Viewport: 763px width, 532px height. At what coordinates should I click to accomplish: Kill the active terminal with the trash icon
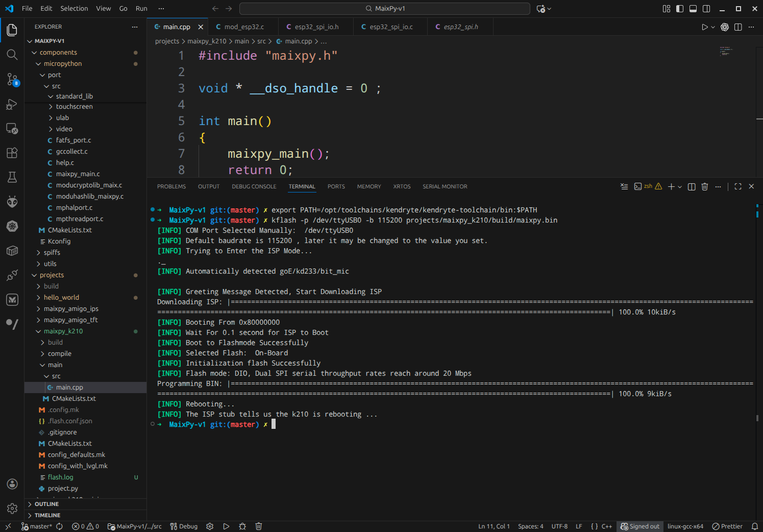click(705, 186)
